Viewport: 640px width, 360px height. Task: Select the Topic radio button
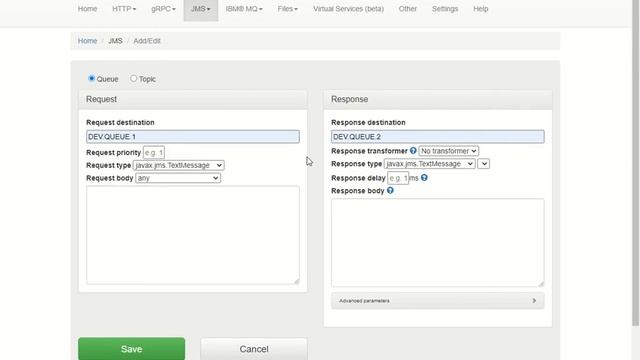click(x=133, y=78)
